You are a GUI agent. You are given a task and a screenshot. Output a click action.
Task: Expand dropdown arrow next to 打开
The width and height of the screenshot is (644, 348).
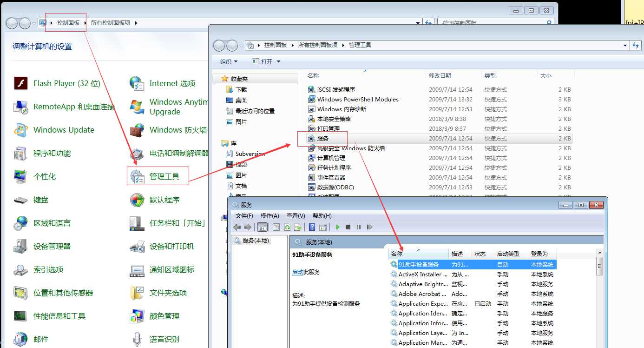pyautogui.click(x=278, y=61)
